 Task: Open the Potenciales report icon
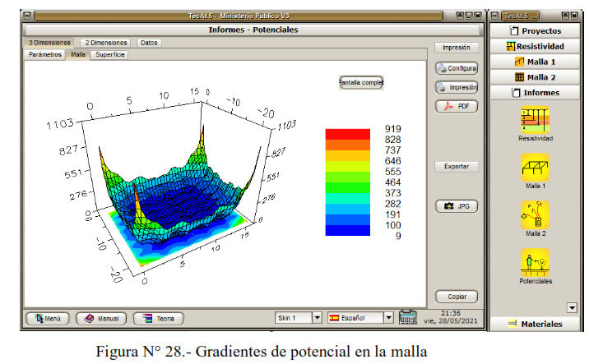pyautogui.click(x=535, y=262)
